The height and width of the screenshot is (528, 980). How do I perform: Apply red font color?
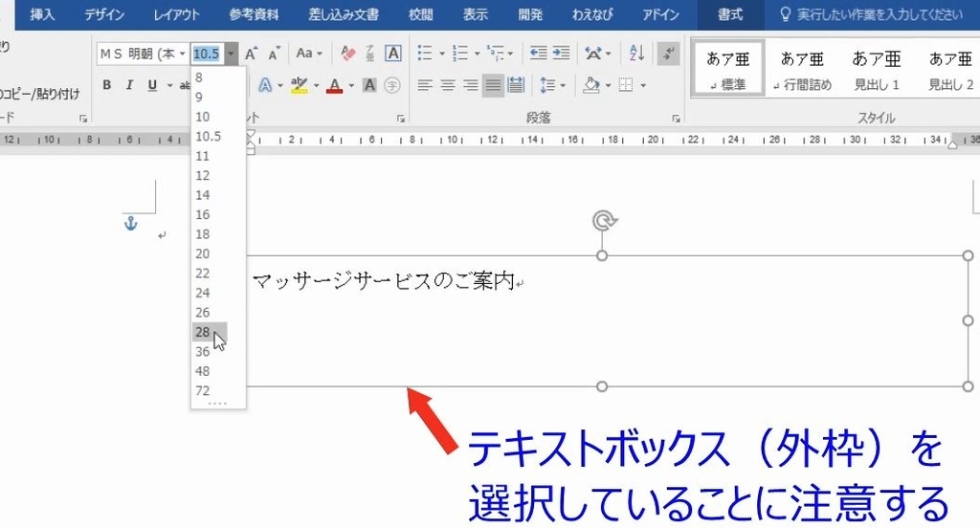tap(335, 85)
